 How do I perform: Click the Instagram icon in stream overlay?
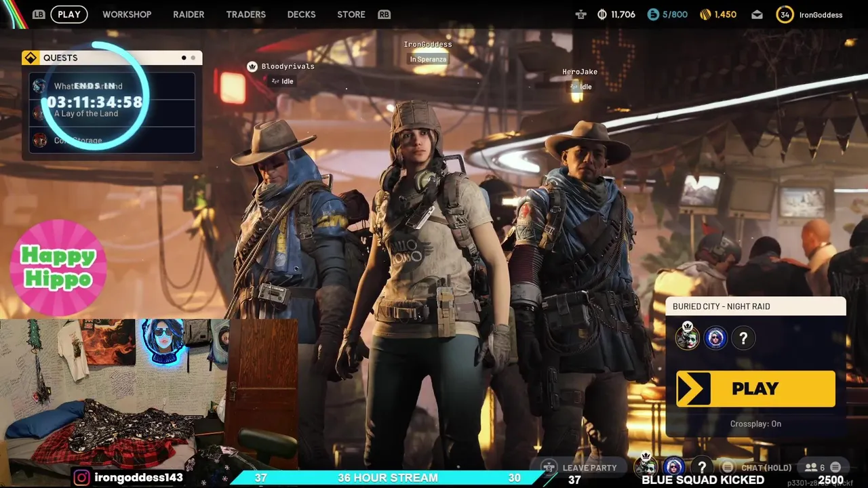tap(81, 478)
